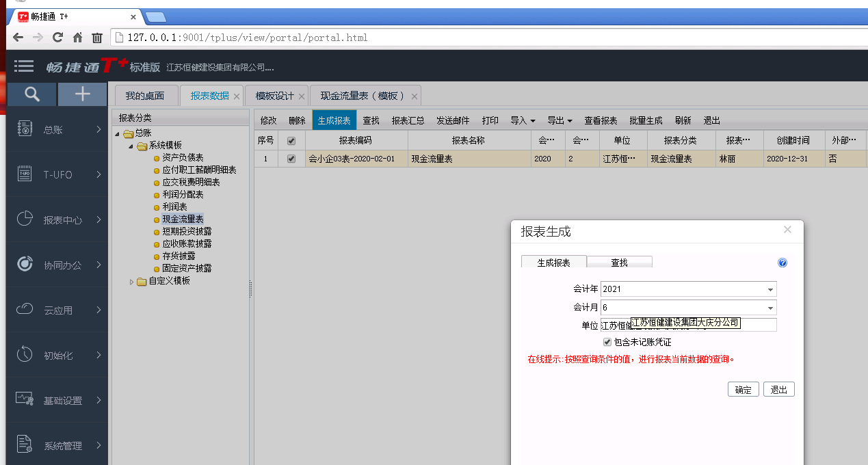Click the 单位 input field
868x465 pixels.
pyautogui.click(x=688, y=325)
